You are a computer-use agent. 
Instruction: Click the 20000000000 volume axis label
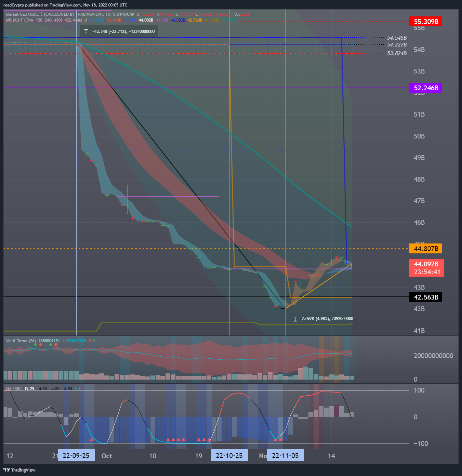pyautogui.click(x=433, y=356)
